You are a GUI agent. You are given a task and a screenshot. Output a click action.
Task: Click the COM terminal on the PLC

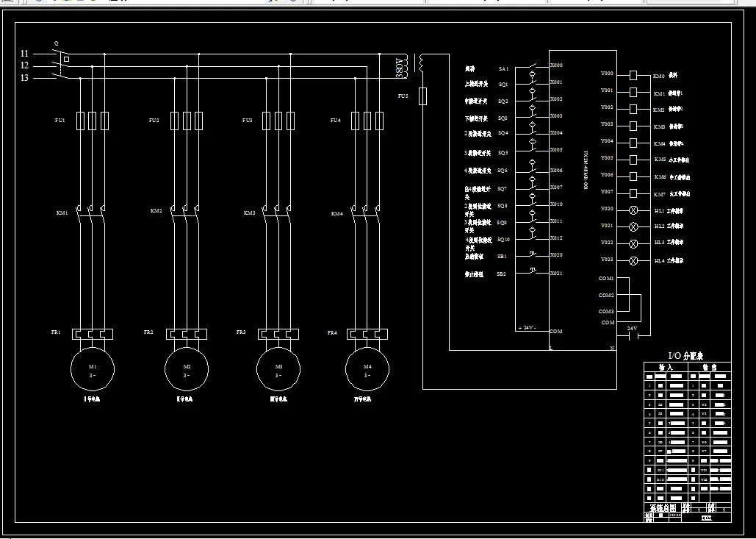click(557, 332)
